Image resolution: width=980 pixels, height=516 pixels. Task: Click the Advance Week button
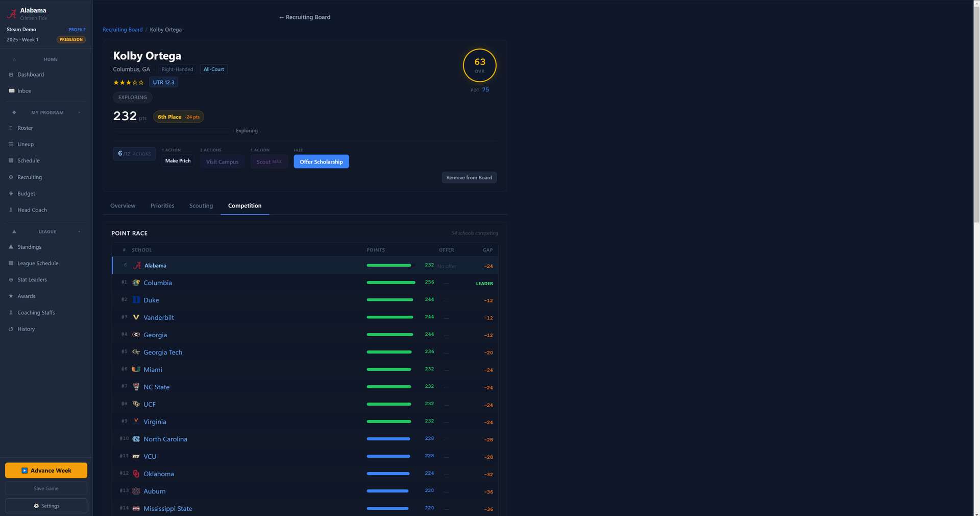(46, 471)
